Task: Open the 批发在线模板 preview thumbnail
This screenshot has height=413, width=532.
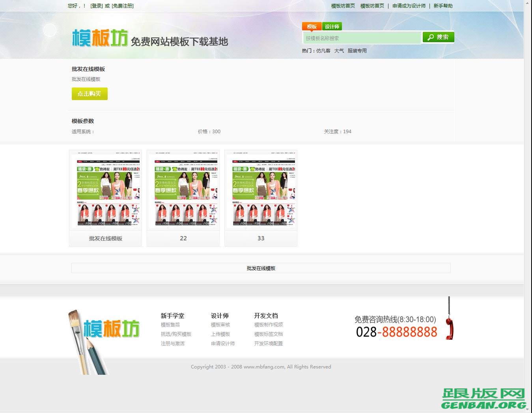Action: [x=105, y=190]
